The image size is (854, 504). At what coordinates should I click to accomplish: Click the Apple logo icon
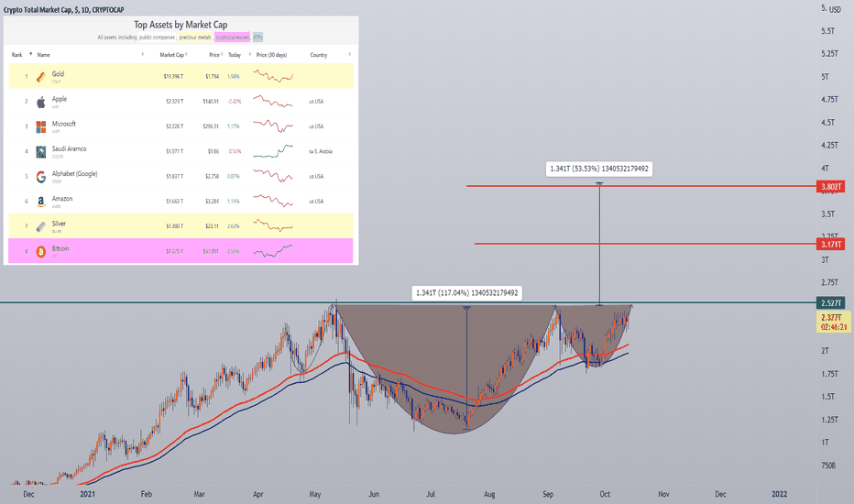pyautogui.click(x=41, y=102)
